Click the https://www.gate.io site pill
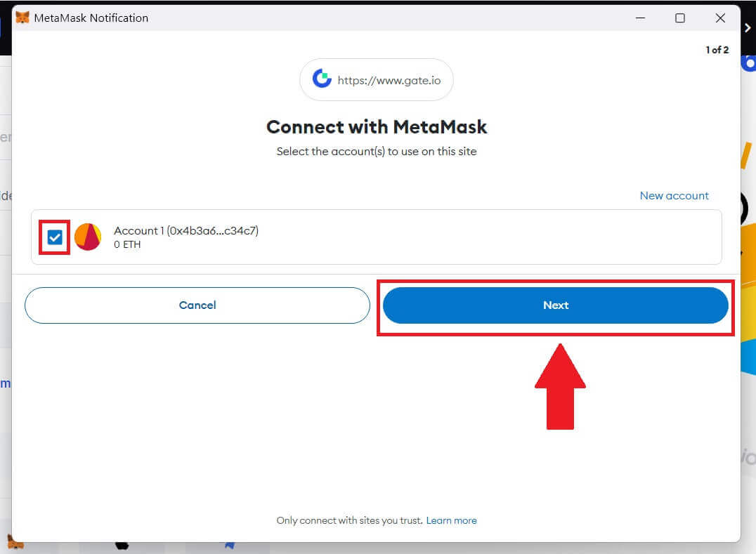 coord(377,79)
